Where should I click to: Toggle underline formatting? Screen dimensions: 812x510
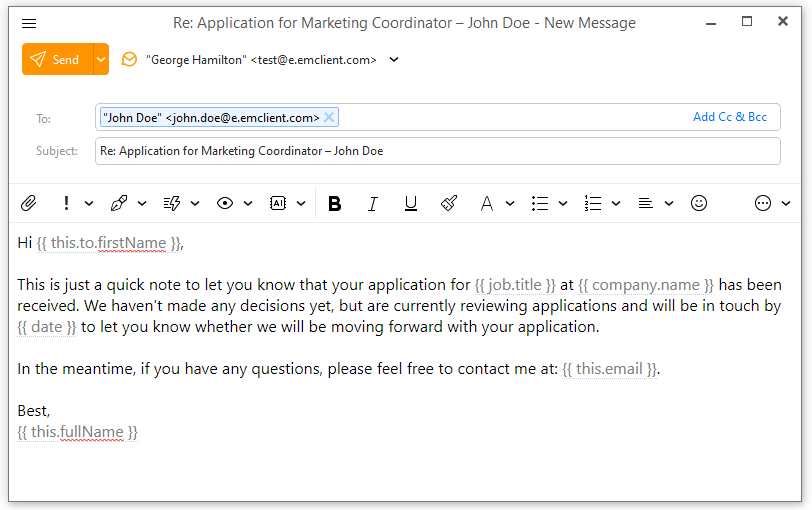[410, 203]
